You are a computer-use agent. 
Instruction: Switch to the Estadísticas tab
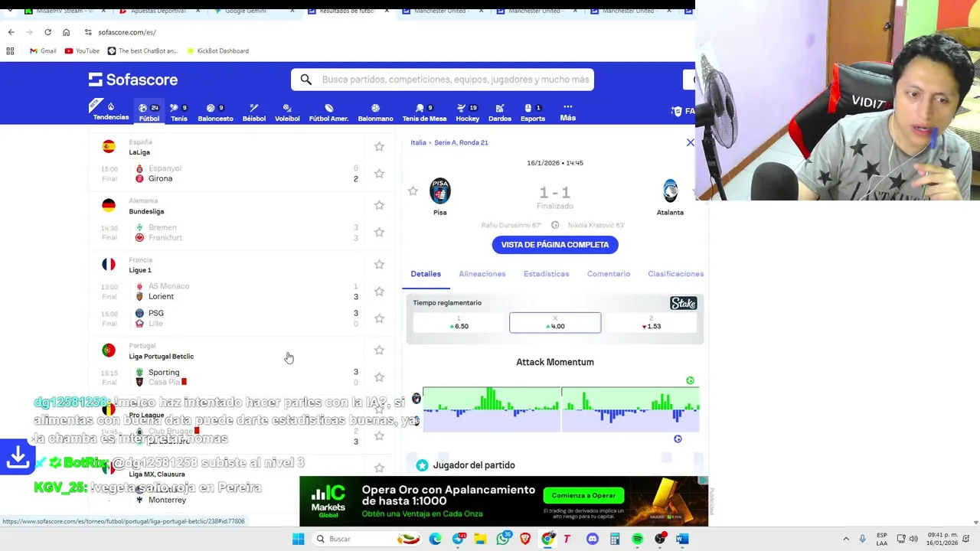[x=546, y=274]
